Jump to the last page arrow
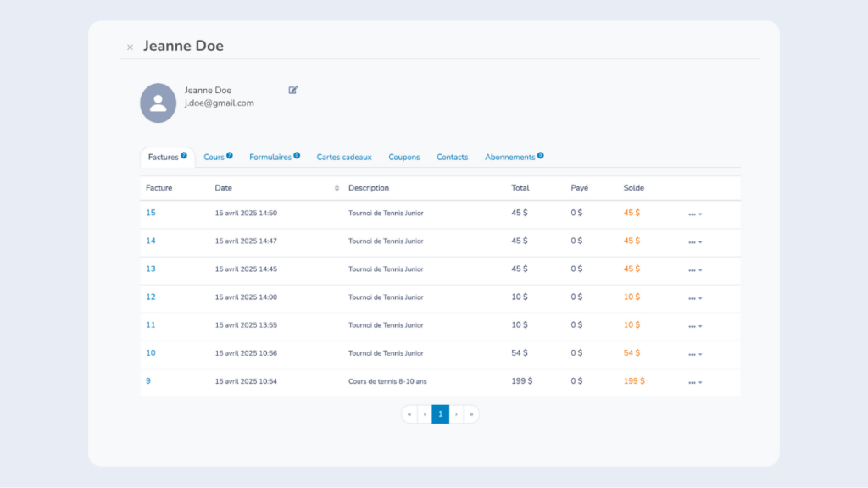This screenshot has width=868, height=488. tap(471, 414)
